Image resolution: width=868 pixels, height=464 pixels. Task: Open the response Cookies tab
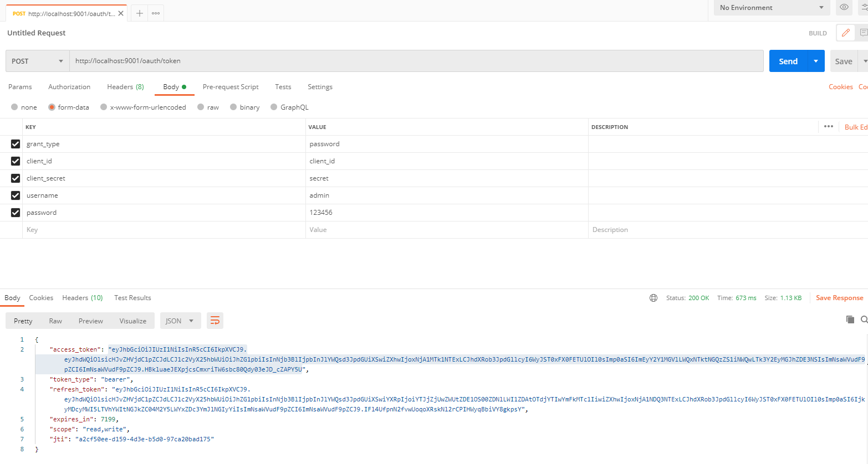(41, 298)
